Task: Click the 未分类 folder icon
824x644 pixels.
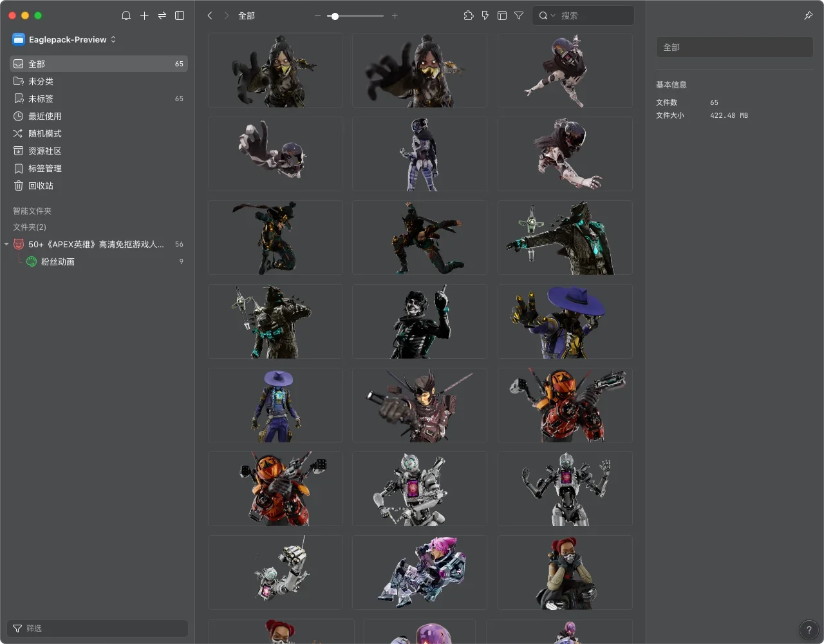Action: [19, 81]
